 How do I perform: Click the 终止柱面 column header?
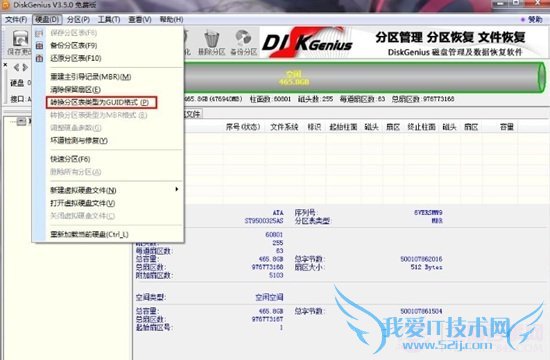[421, 127]
